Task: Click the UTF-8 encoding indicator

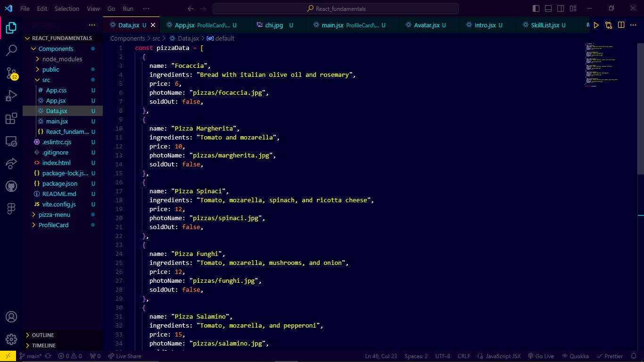Action: (443, 356)
